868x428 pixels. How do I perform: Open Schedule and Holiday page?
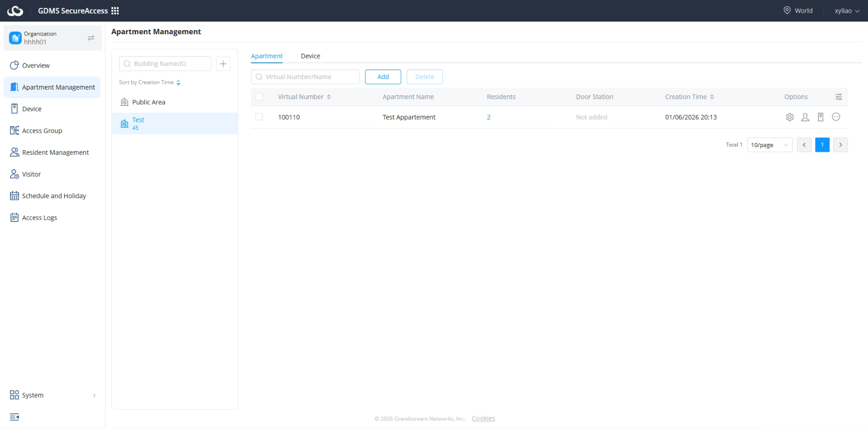coord(52,196)
